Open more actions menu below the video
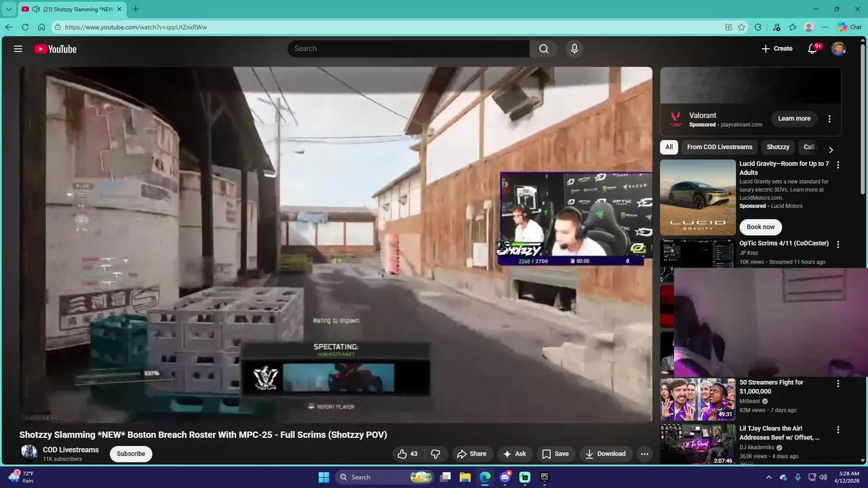868x488 pixels. tap(644, 454)
